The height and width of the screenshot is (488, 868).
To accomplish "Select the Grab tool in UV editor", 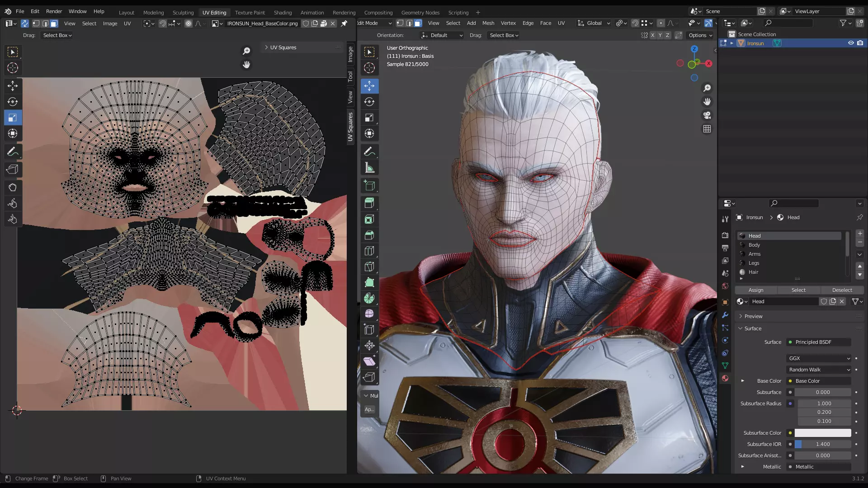I will click(x=13, y=188).
